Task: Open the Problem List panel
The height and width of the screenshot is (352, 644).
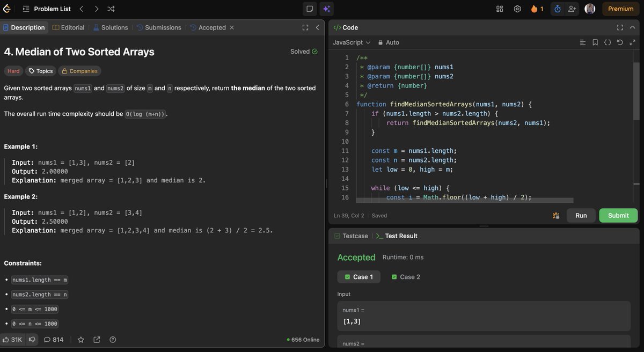Action: (x=47, y=9)
